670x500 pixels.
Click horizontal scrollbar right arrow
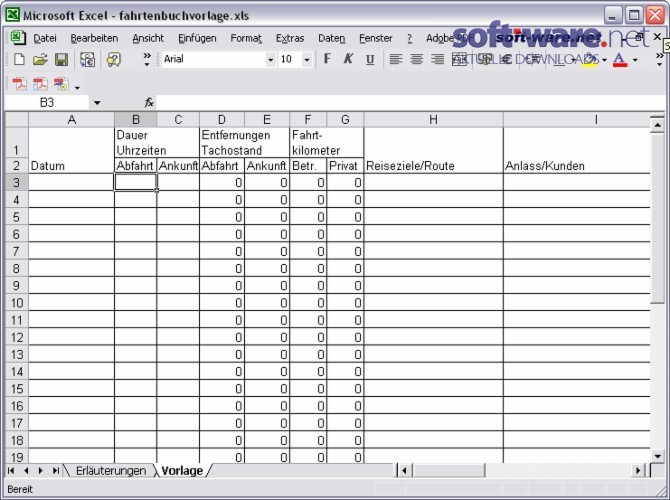(x=638, y=471)
